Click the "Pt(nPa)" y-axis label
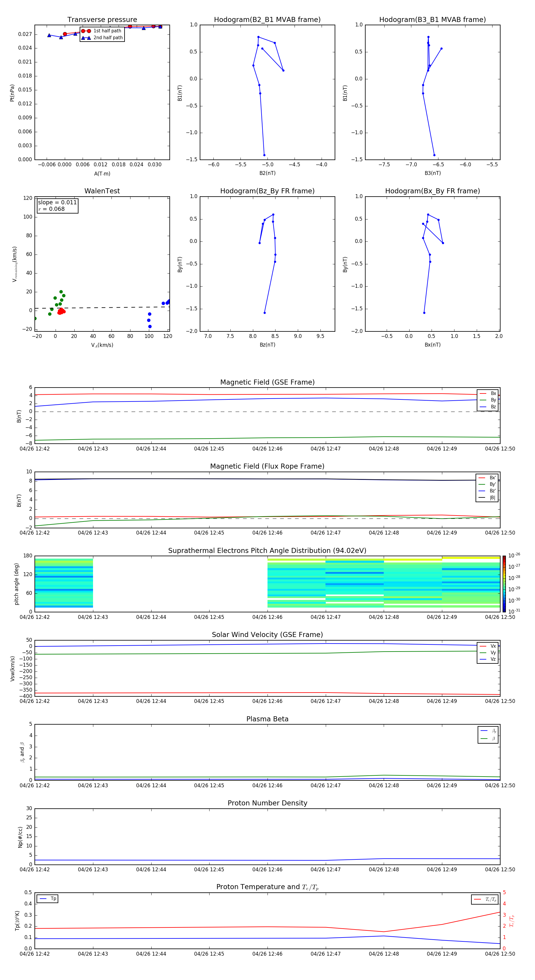The width and height of the screenshot is (535, 980). [12, 93]
